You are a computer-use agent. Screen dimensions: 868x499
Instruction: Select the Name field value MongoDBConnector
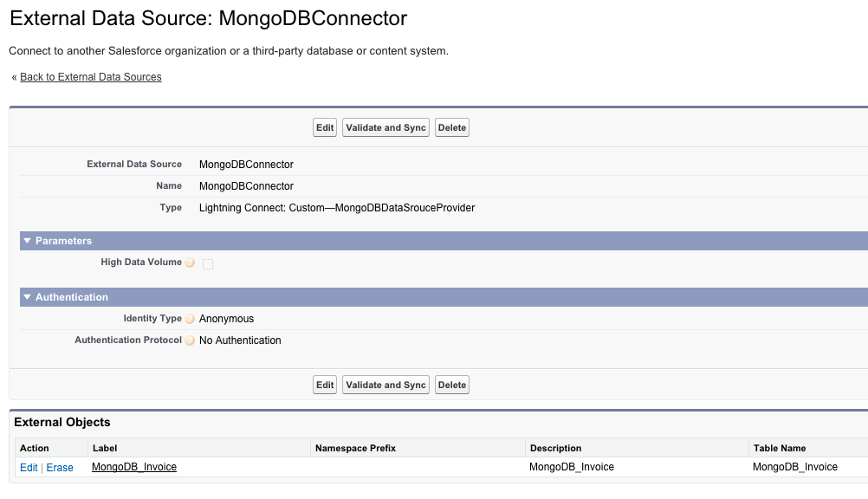point(246,186)
